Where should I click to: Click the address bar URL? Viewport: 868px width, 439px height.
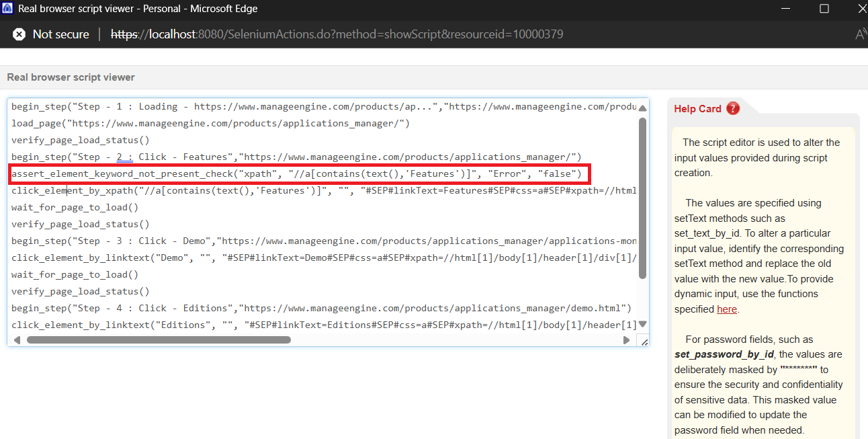(337, 34)
